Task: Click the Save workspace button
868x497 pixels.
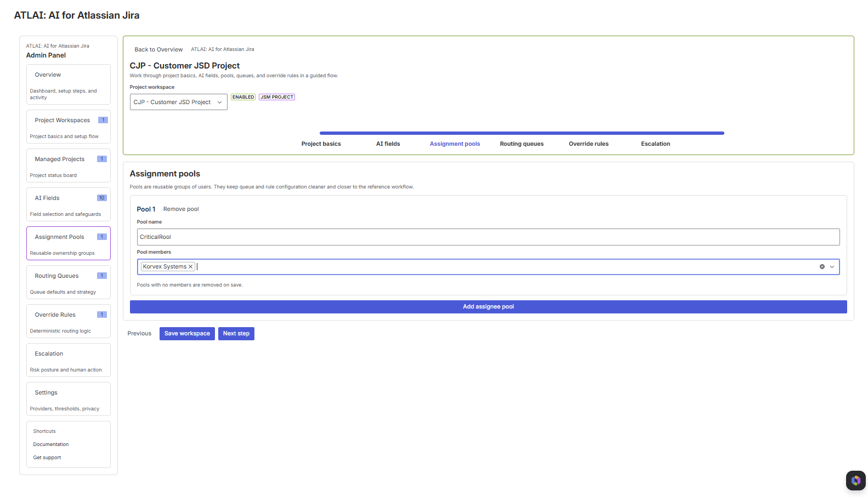Action: 187,334
